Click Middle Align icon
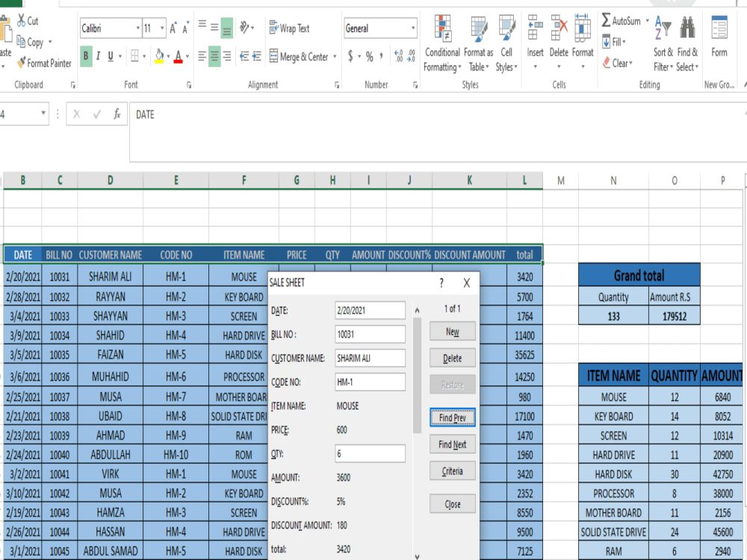Viewport: 747px width, 560px height. pyautogui.click(x=214, y=27)
